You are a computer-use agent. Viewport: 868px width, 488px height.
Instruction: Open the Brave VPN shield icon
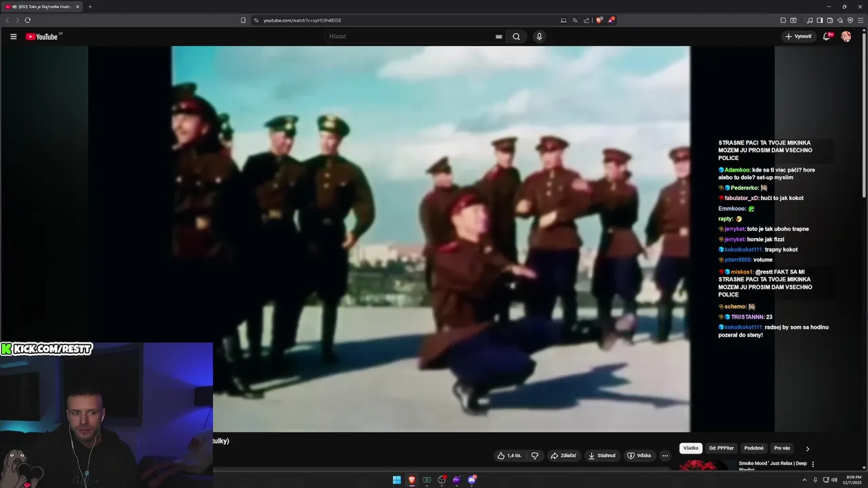(850, 20)
